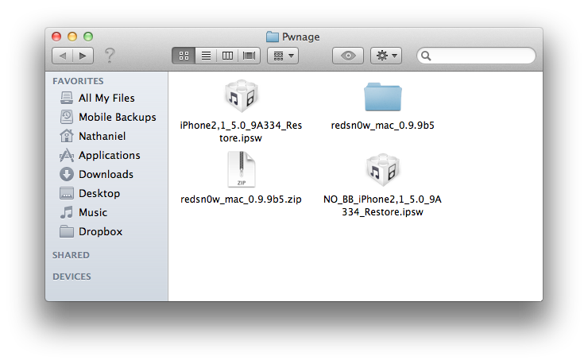
Task: Open the gear Action menu
Action: point(388,56)
